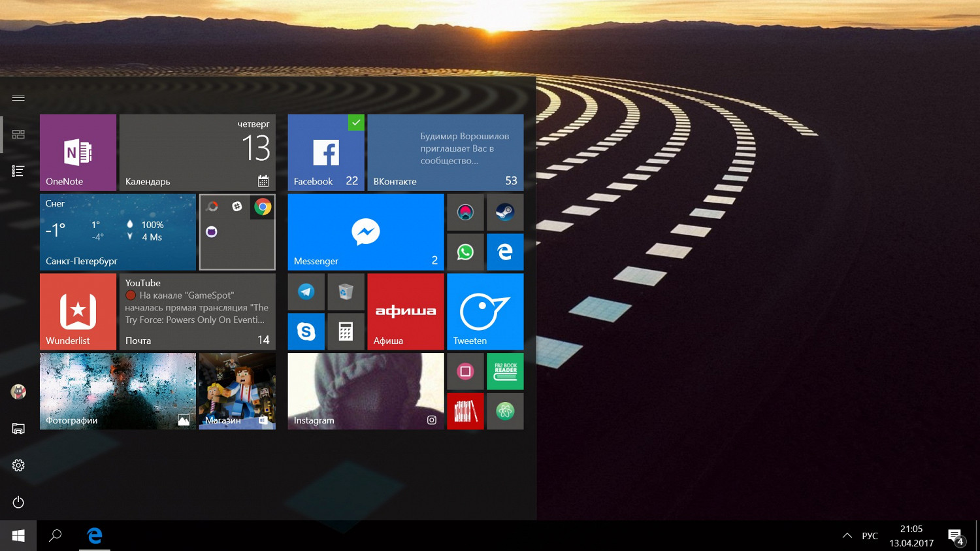Screen dimensions: 980x551
Task: Switch to pinned tiles view
Action: (18, 134)
